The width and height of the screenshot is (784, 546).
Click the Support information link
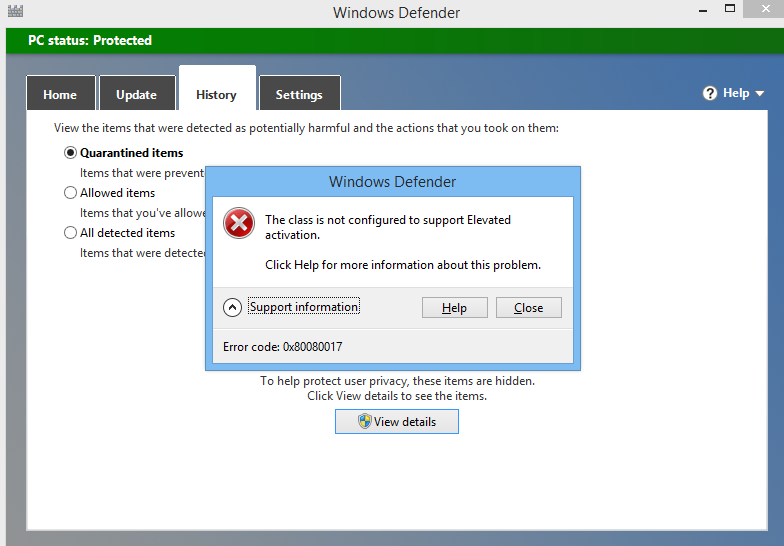(304, 307)
